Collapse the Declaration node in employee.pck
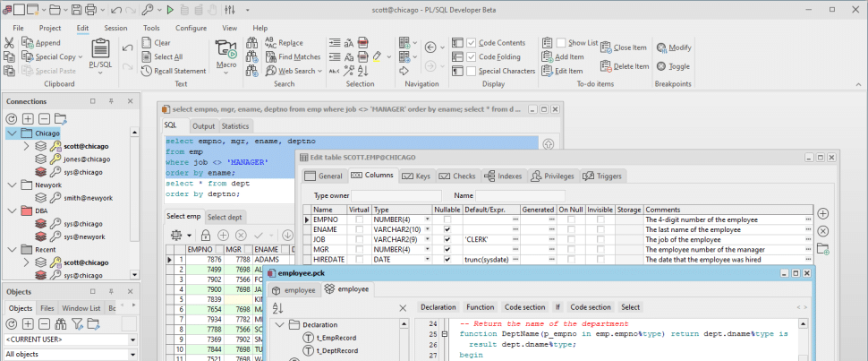Screen dimensions: 868x361 pyautogui.click(x=279, y=325)
